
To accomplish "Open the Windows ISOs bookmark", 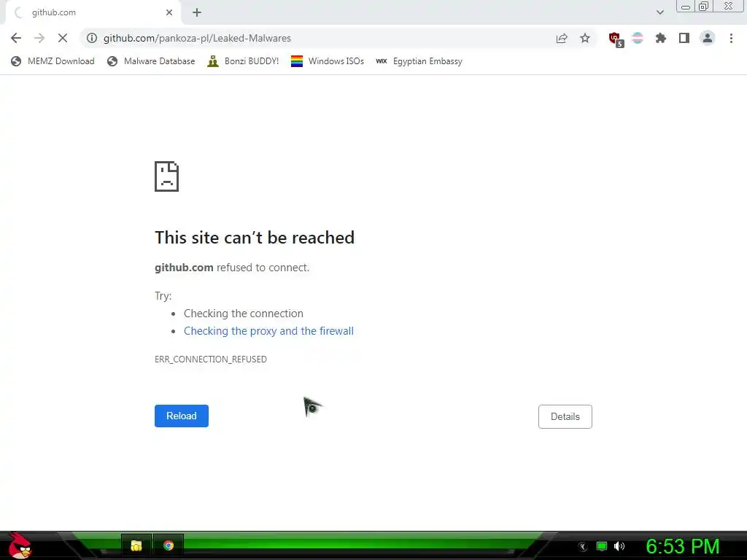I will coord(328,61).
